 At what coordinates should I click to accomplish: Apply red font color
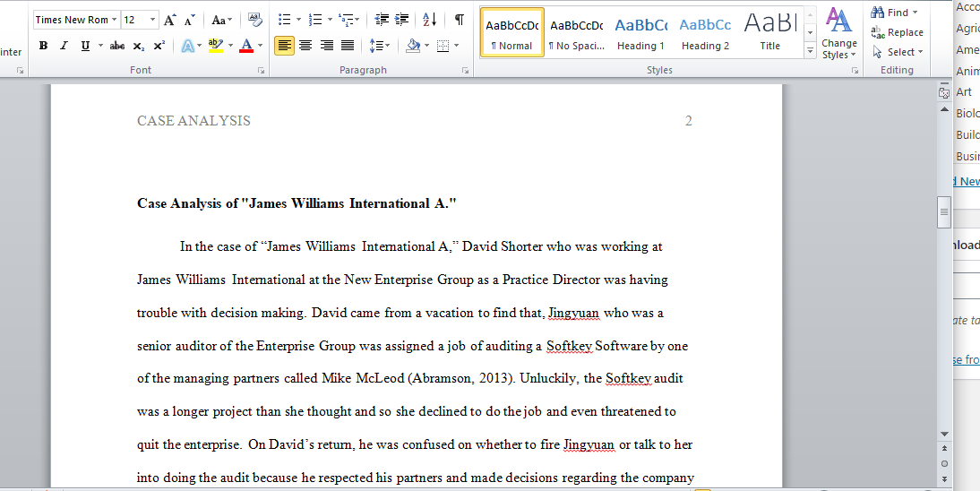point(246,46)
